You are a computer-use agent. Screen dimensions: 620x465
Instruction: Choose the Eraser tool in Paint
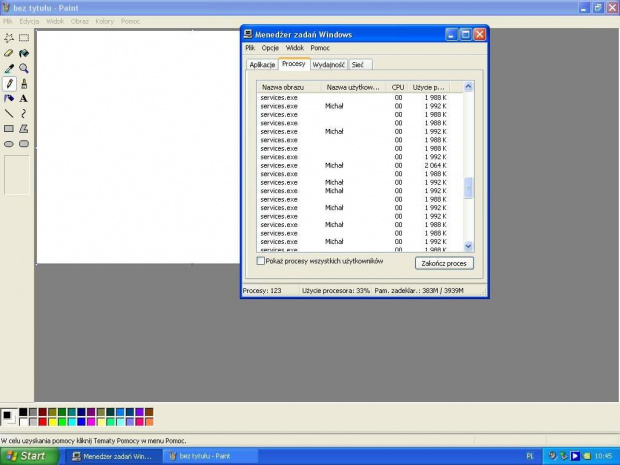pyautogui.click(x=9, y=53)
